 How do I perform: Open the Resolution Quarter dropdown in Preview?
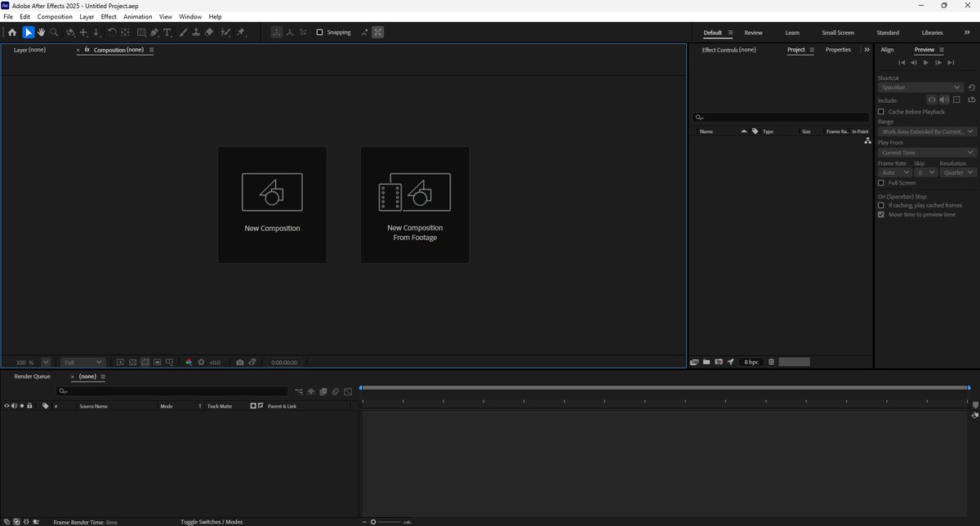(x=958, y=173)
